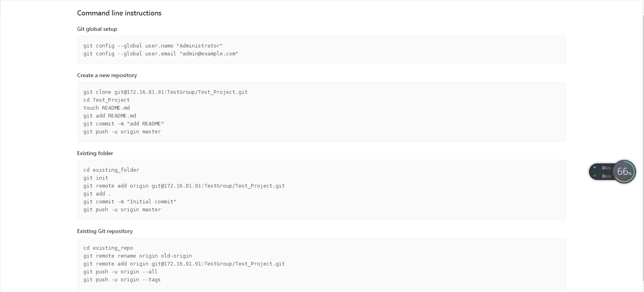
Task: Click the "touch README.md" command line
Action: coord(107,108)
